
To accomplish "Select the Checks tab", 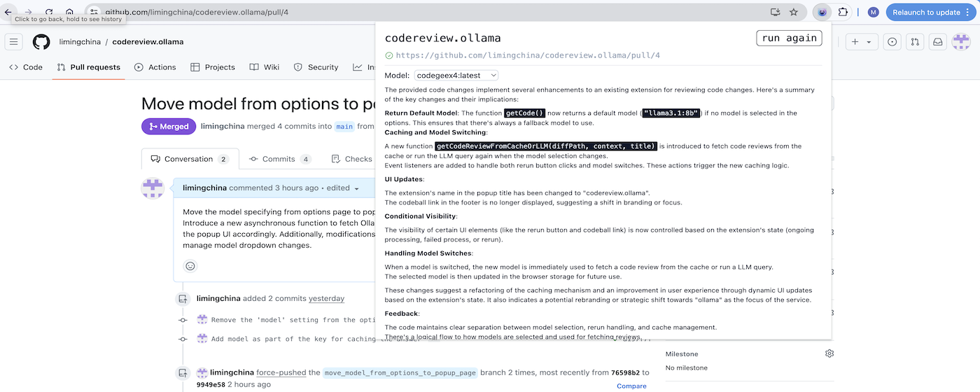I will pos(351,159).
